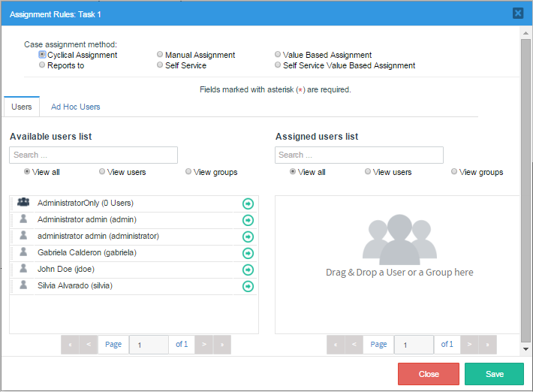
Task: Click assign arrow for Administrator admin (admin)
Action: click(x=248, y=220)
